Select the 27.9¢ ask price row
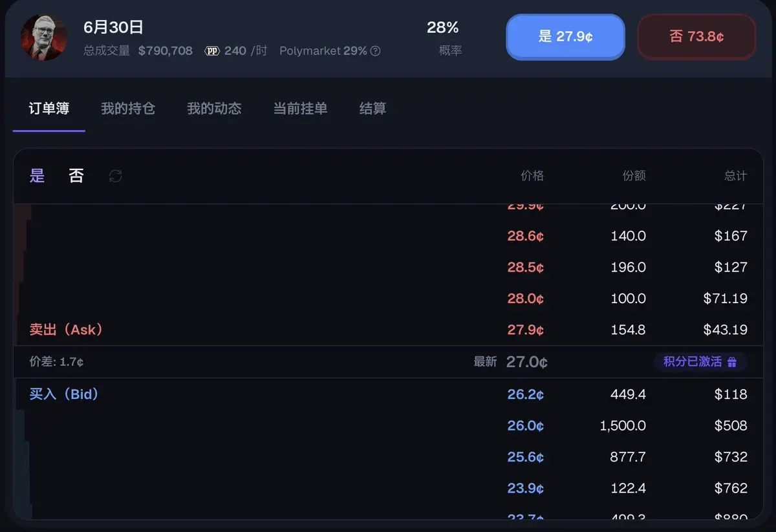776x532 pixels. [x=388, y=330]
